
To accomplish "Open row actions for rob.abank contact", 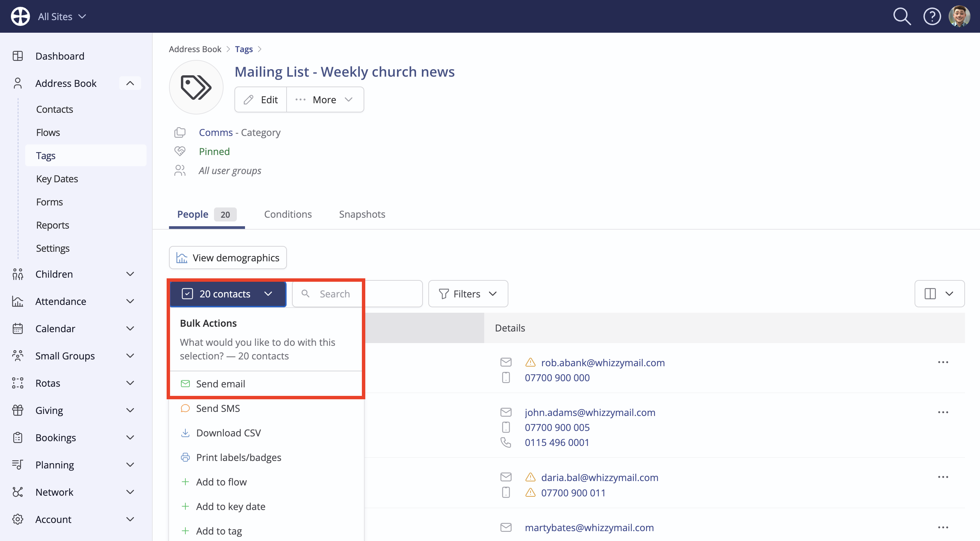I will click(943, 362).
